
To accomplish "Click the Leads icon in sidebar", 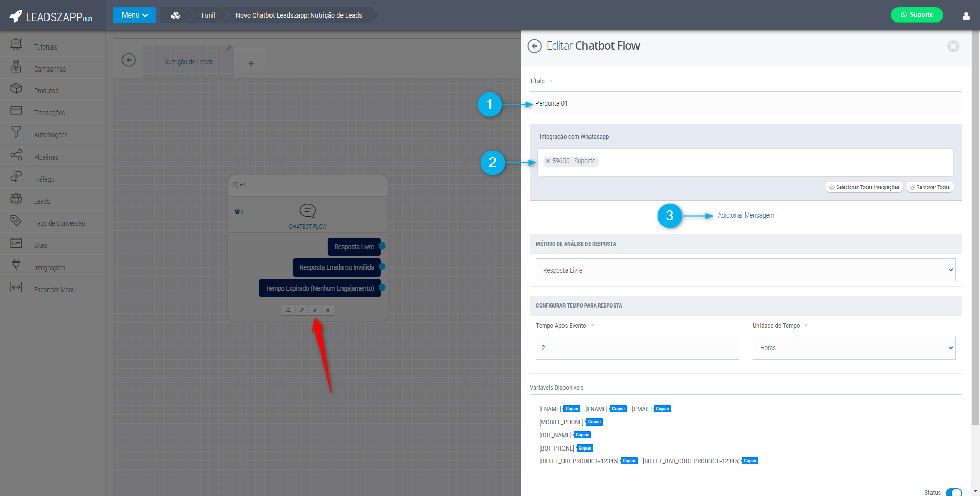I will click(16, 199).
